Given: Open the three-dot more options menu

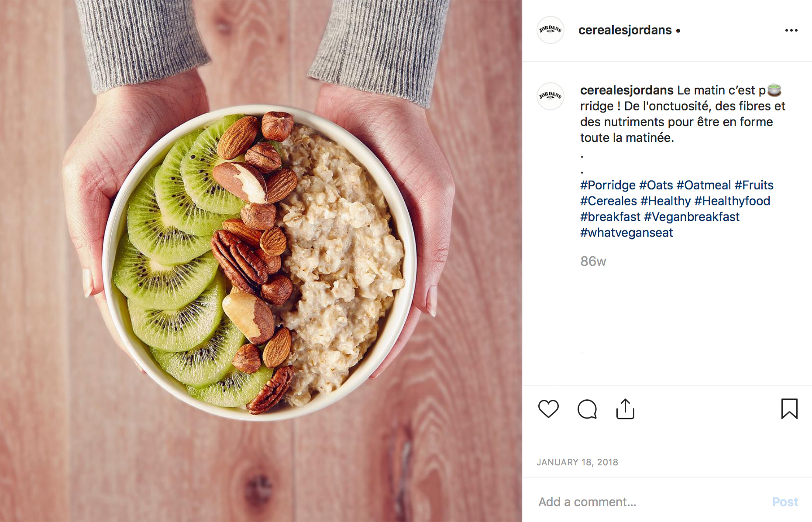Looking at the screenshot, I should tap(791, 30).
